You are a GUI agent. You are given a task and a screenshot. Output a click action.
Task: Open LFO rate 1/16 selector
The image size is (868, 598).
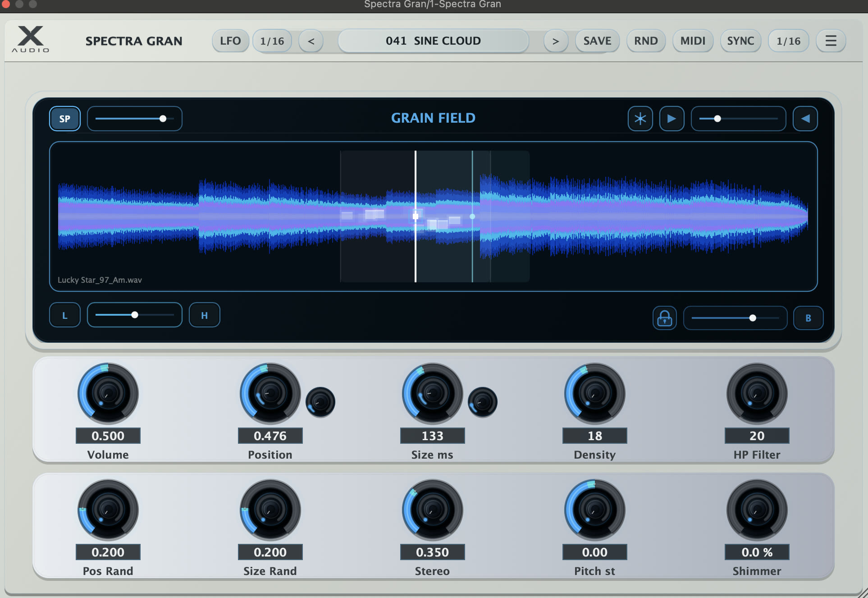272,41
